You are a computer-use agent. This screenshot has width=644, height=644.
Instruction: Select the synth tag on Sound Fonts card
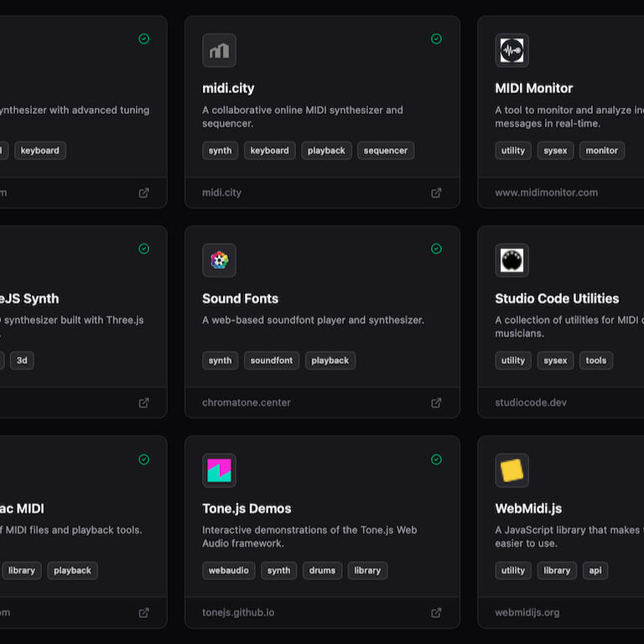tap(220, 361)
